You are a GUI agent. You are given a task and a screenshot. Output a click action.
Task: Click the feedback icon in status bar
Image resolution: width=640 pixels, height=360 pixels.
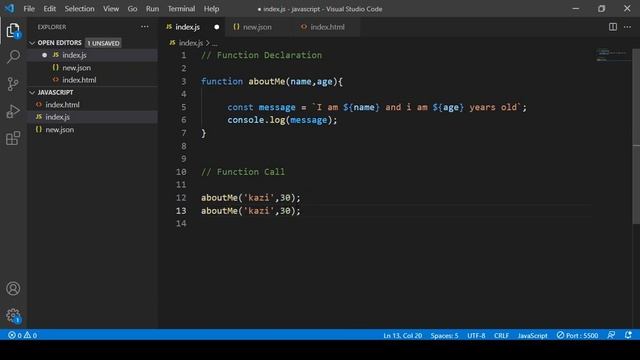tap(611, 335)
